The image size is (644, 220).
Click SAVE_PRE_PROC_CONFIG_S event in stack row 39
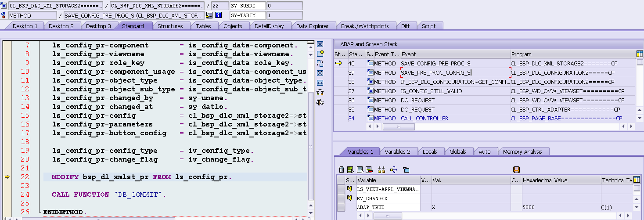[x=455, y=72]
